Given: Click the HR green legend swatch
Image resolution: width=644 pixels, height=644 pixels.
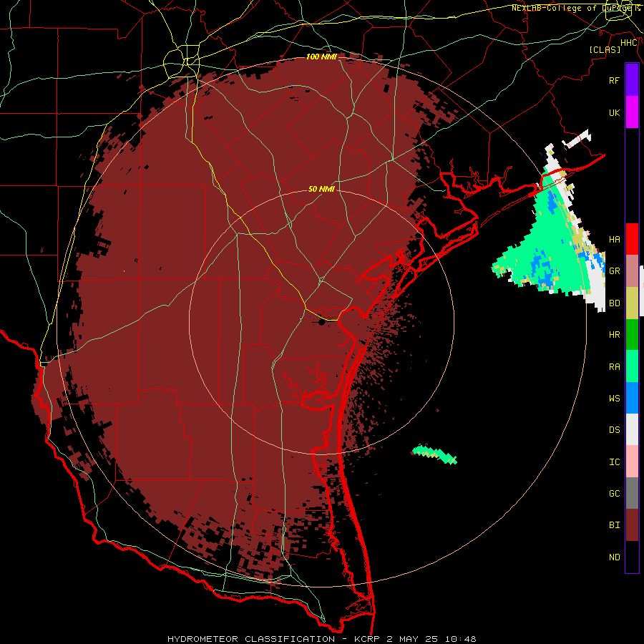Looking at the screenshot, I should click(x=632, y=334).
